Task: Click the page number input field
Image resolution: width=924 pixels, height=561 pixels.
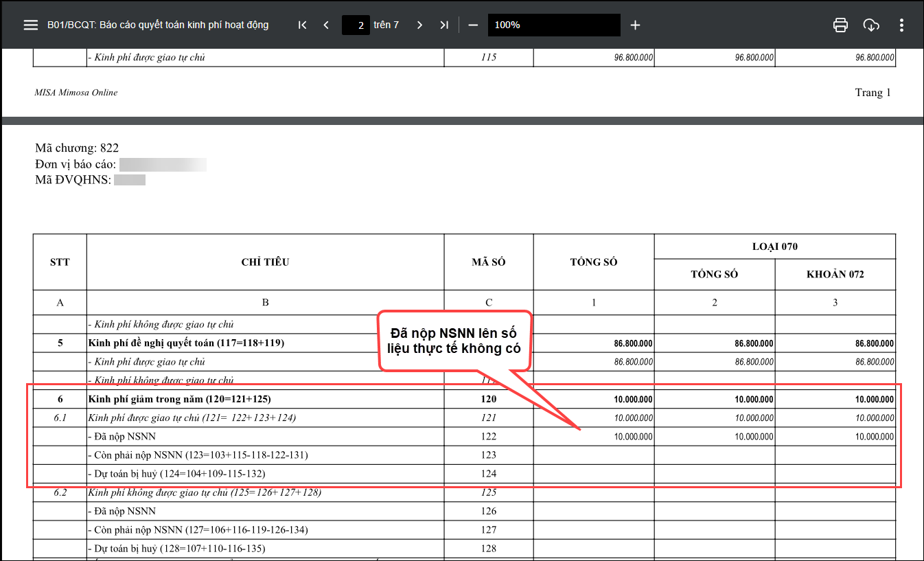Action: [356, 25]
